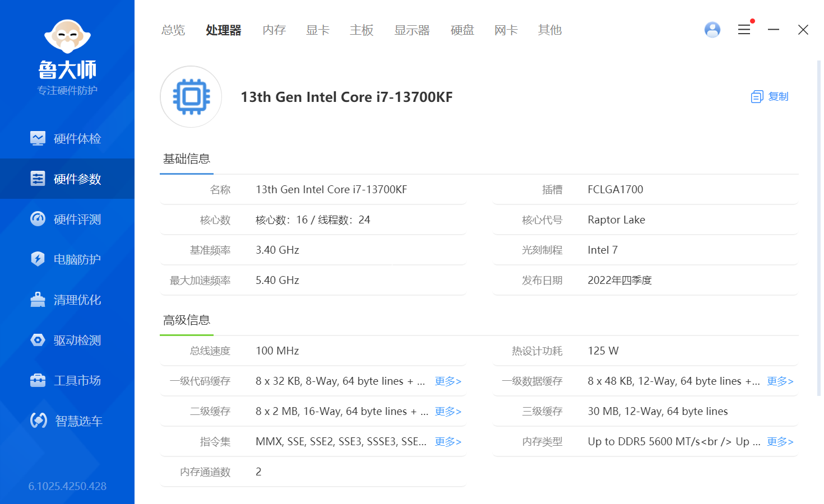Click the 30 MB, 12-Way L3 cache value
This screenshot has height=504, width=824.
pos(658,412)
